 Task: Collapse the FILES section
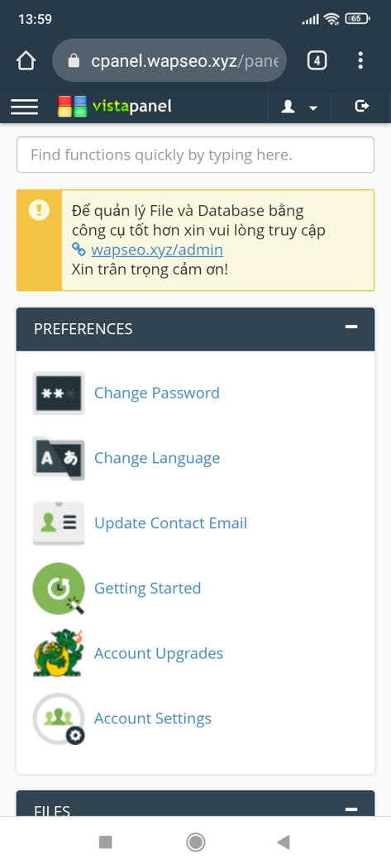click(351, 809)
